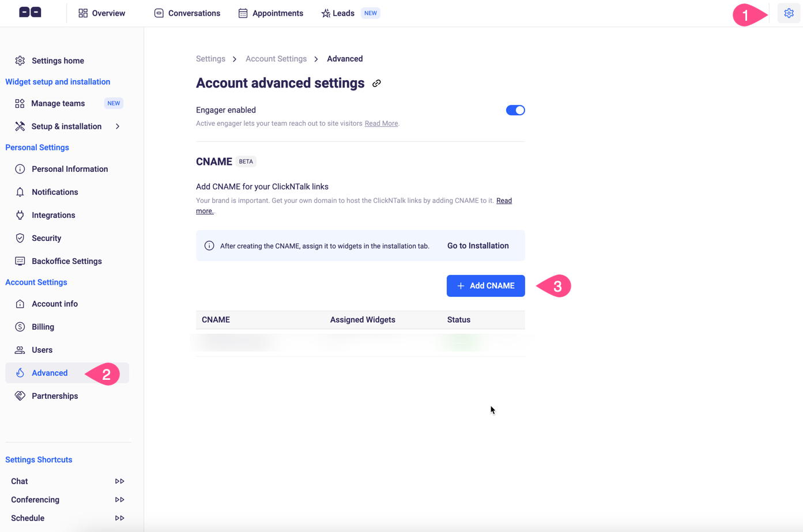Viewport: 803px width, 532px height.
Task: Select the Notifications bell icon in sidebar
Action: (x=20, y=191)
